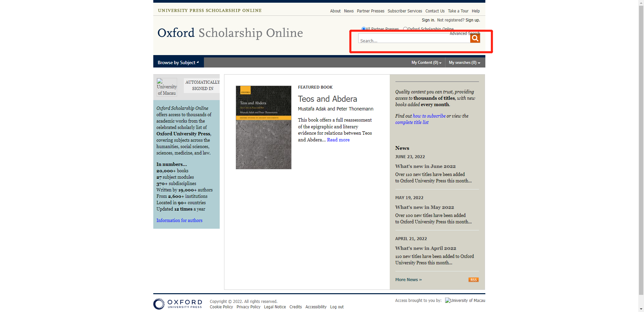Image resolution: width=644 pixels, height=312 pixels.
Task: Click Read more for featured book
Action: [338, 140]
